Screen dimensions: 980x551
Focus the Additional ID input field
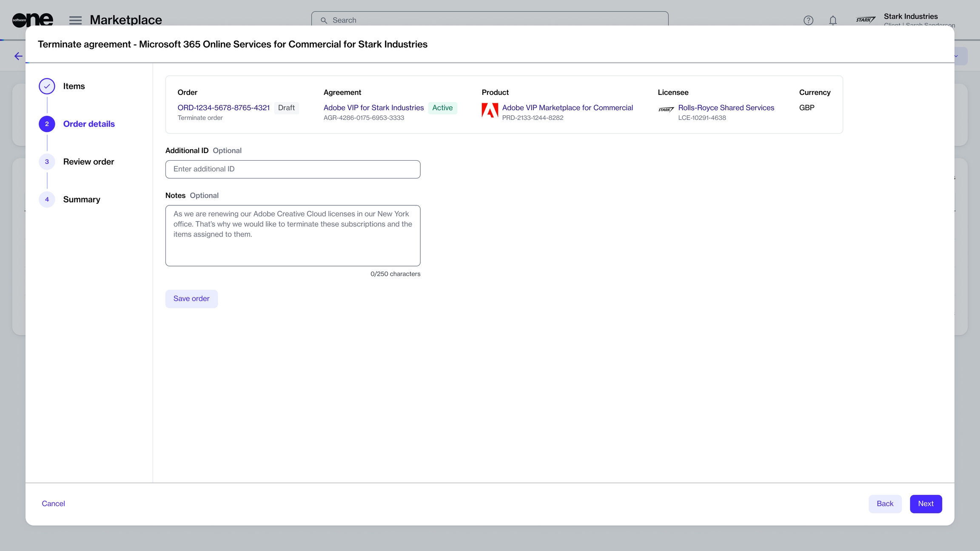click(x=293, y=169)
